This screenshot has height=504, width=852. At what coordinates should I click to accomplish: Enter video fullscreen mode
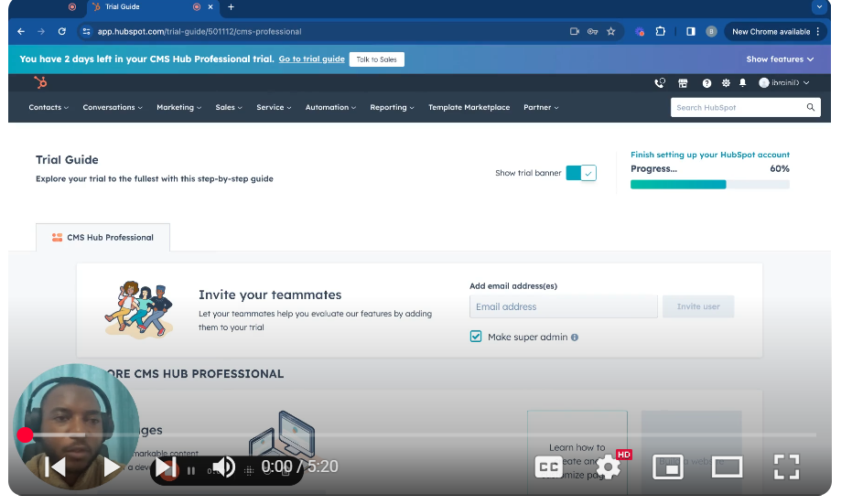[786, 466]
